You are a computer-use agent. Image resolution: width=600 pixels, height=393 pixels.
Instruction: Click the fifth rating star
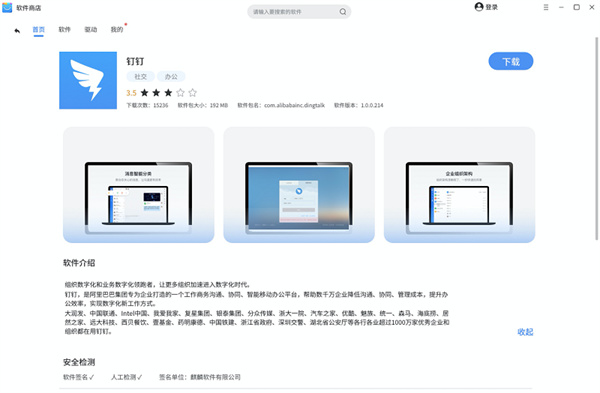point(193,93)
